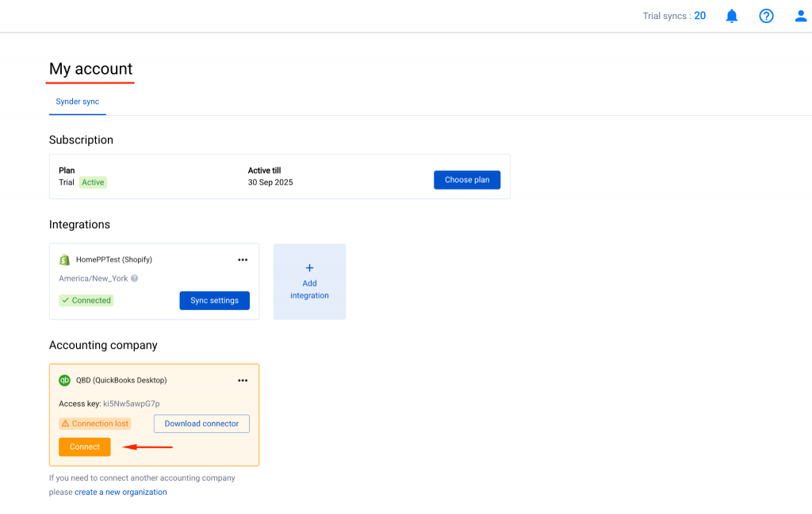Click the My account heading
Viewport: 812px width, 514px height.
(90, 69)
